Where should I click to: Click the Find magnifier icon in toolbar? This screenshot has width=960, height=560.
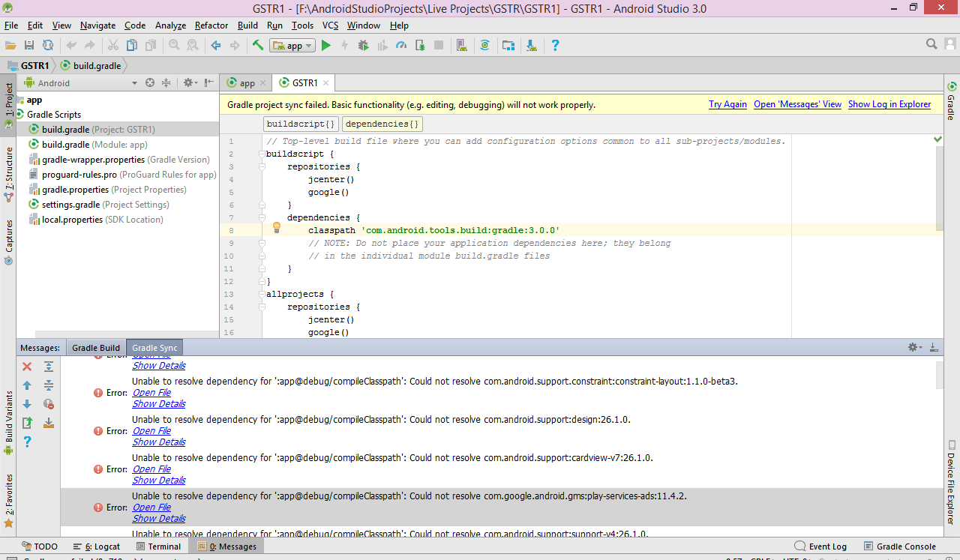pyautogui.click(x=174, y=46)
